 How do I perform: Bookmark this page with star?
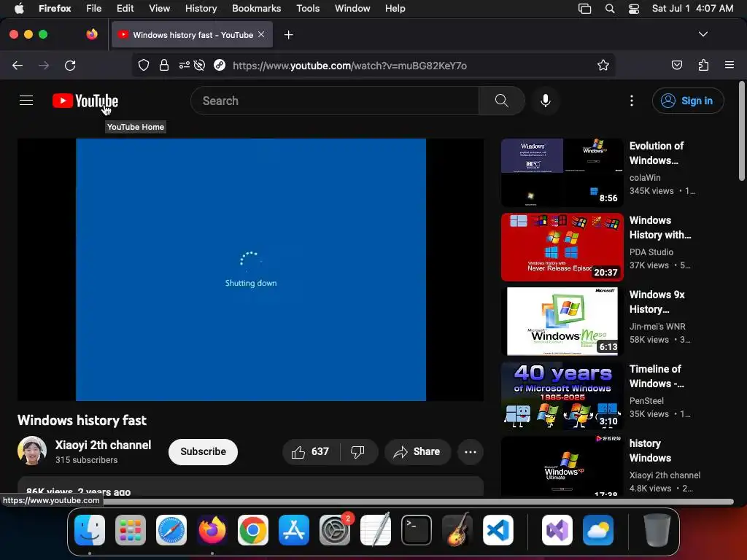point(603,65)
